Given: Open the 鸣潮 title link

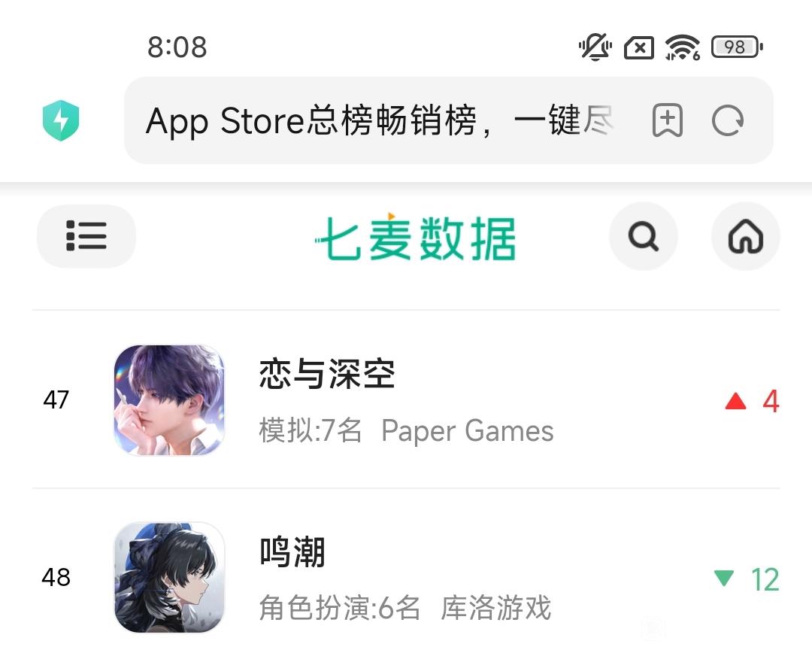Looking at the screenshot, I should [292, 551].
